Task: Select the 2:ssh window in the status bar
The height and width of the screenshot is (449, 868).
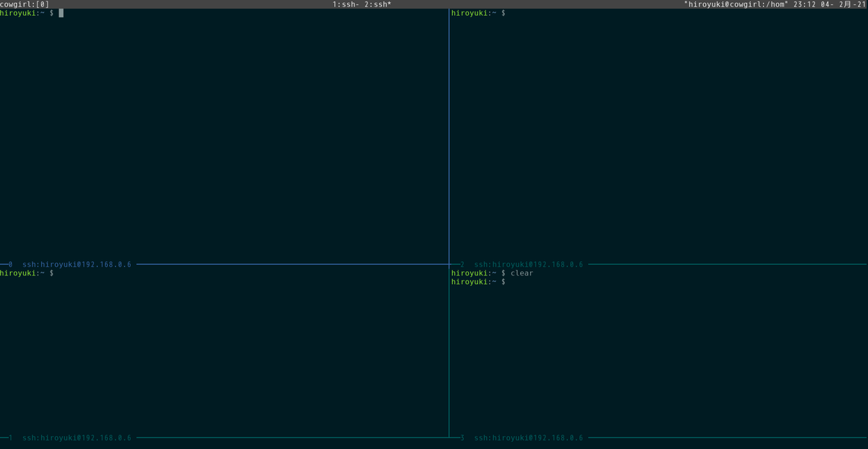Action: coord(379,4)
